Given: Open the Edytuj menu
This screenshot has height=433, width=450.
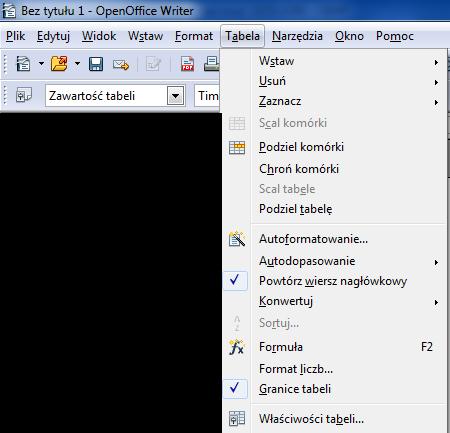Looking at the screenshot, I should [x=53, y=36].
